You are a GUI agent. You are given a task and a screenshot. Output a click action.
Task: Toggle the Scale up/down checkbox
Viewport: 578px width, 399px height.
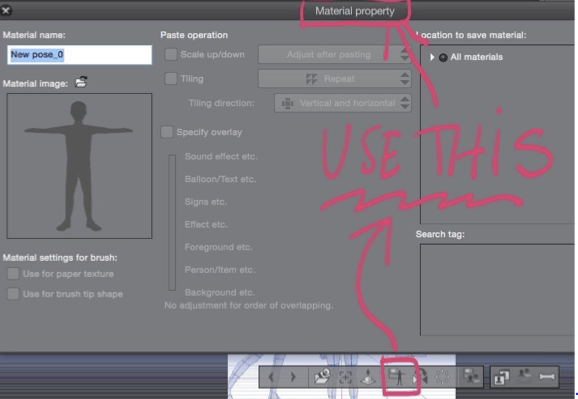[171, 55]
